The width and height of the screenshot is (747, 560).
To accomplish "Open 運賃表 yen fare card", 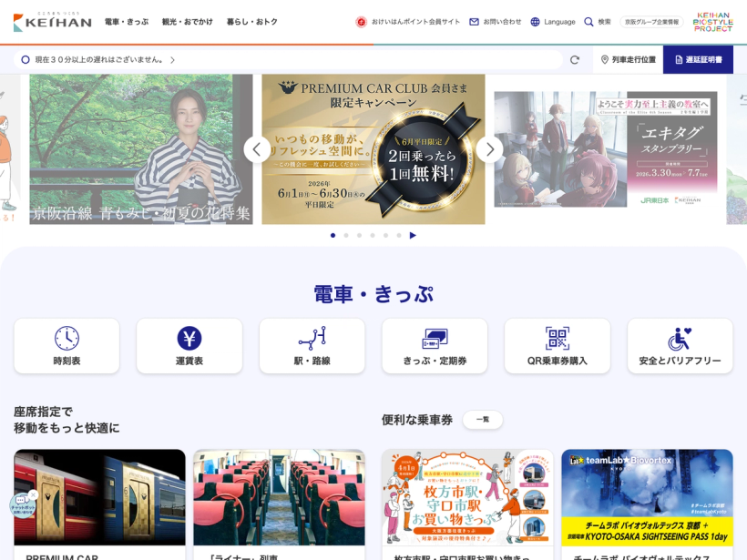I will (189, 346).
